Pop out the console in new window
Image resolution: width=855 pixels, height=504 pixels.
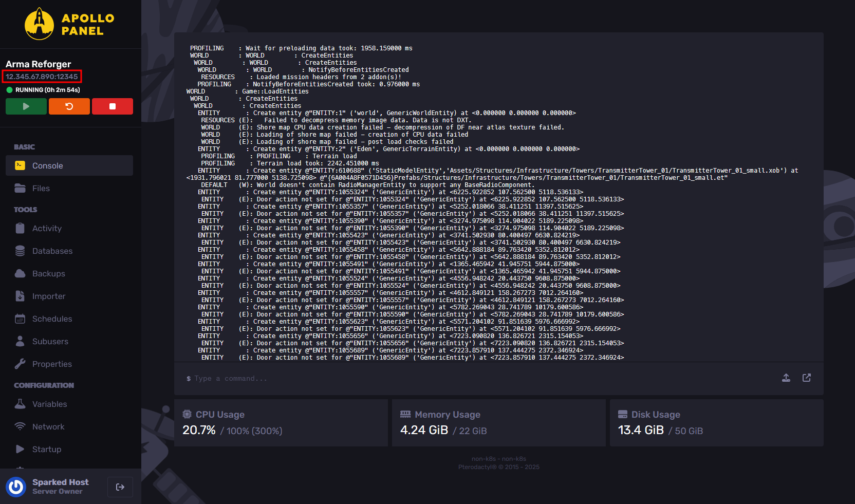(x=807, y=378)
